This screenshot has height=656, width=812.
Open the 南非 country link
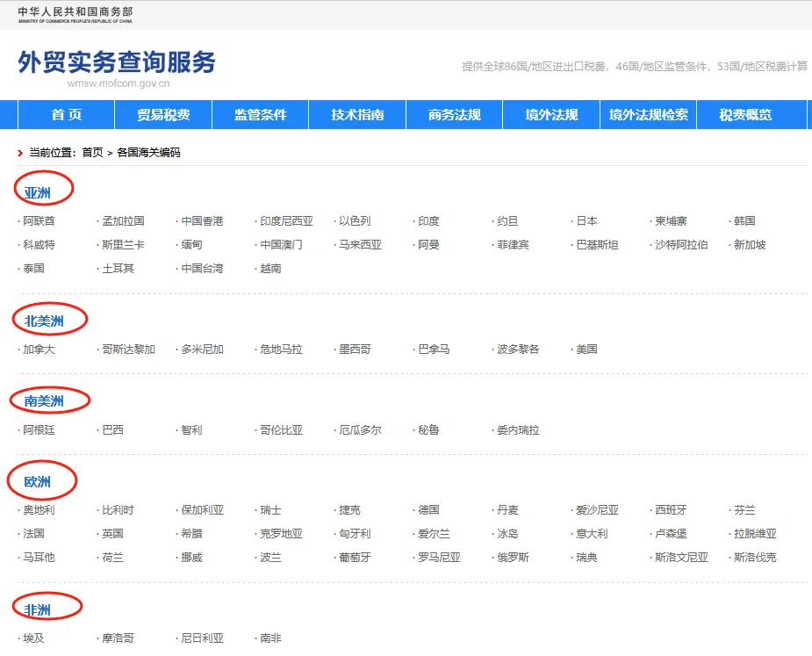point(271,638)
